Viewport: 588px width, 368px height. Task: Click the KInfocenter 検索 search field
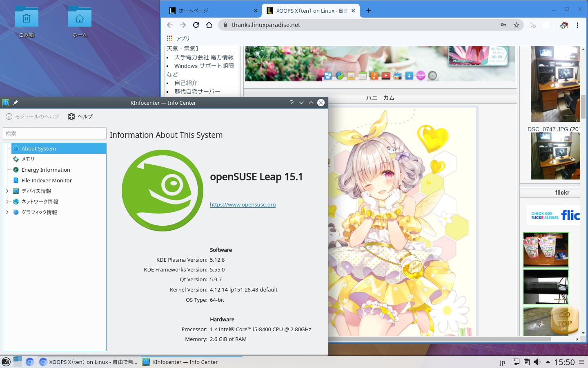coord(55,133)
